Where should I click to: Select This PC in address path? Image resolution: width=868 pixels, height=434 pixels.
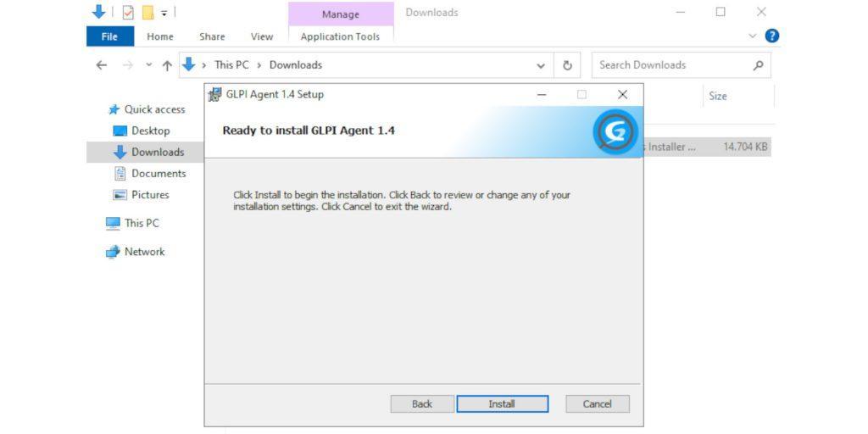click(x=231, y=64)
